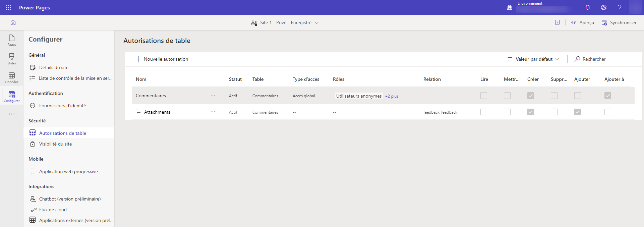Expand the +2 plus roles link
The height and width of the screenshot is (227, 644).
click(x=392, y=96)
